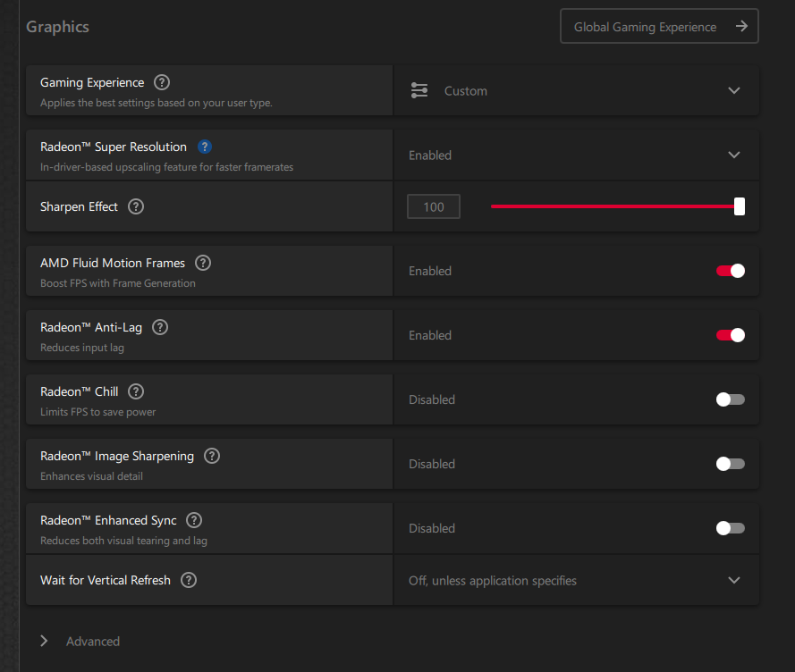Expand Radeon Super Resolution Enabled dropdown
This screenshot has width=795, height=672.
click(x=577, y=155)
